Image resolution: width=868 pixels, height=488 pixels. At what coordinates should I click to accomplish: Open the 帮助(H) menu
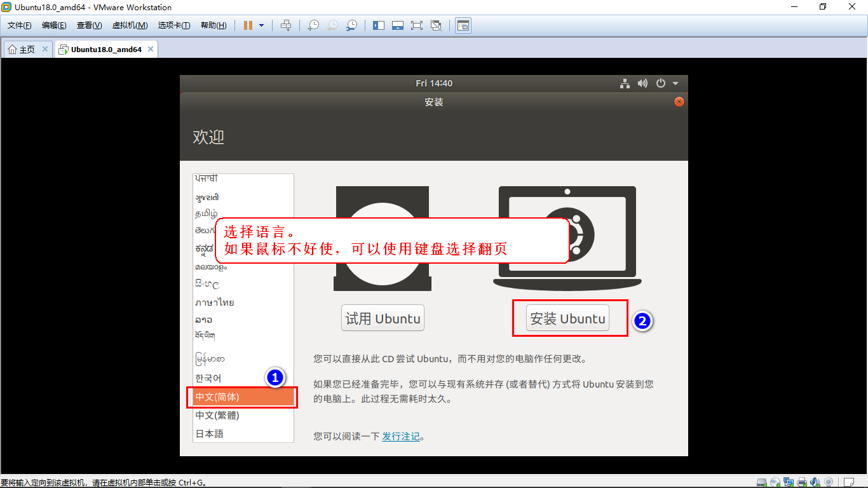tap(214, 25)
